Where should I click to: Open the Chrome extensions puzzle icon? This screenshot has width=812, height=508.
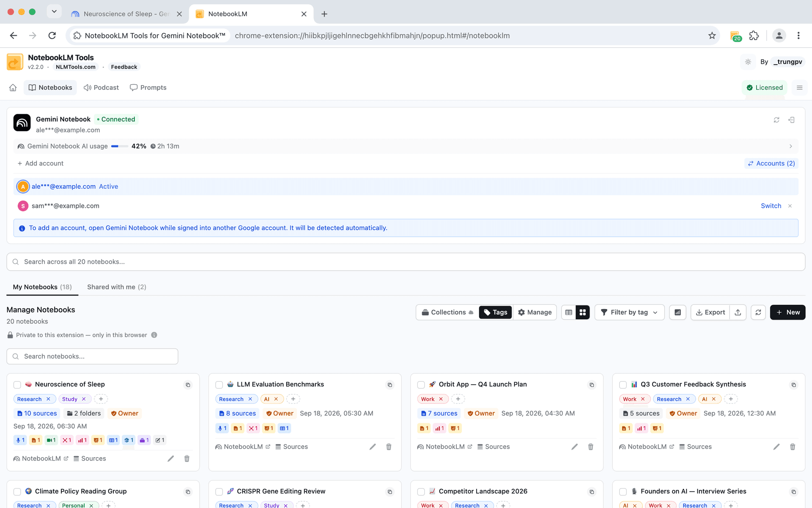pos(754,36)
